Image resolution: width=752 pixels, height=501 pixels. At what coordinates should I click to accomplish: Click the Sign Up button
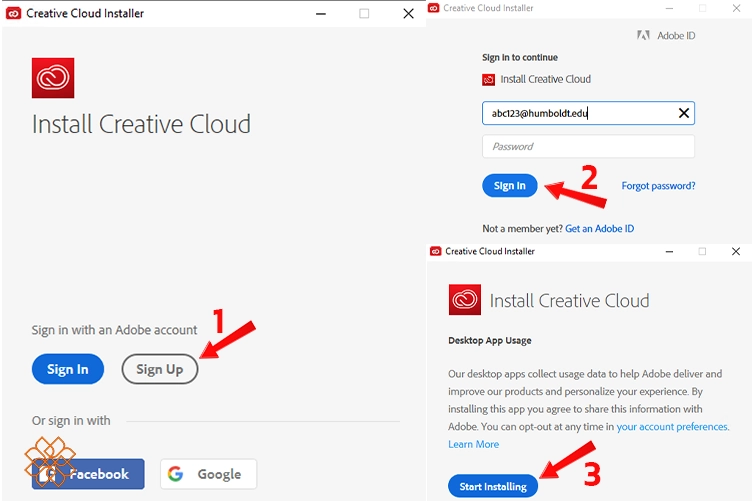(160, 369)
